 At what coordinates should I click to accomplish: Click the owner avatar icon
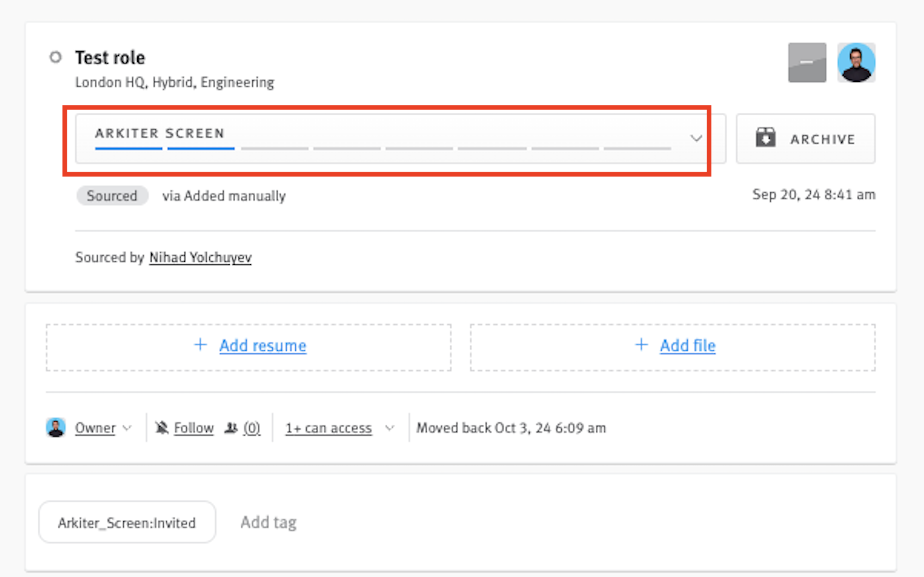tap(56, 428)
